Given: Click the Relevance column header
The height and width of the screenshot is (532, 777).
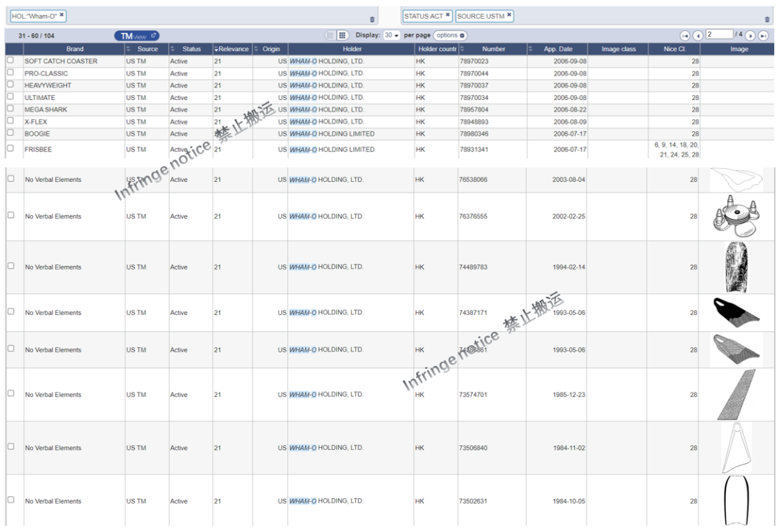Looking at the screenshot, I should [x=232, y=49].
